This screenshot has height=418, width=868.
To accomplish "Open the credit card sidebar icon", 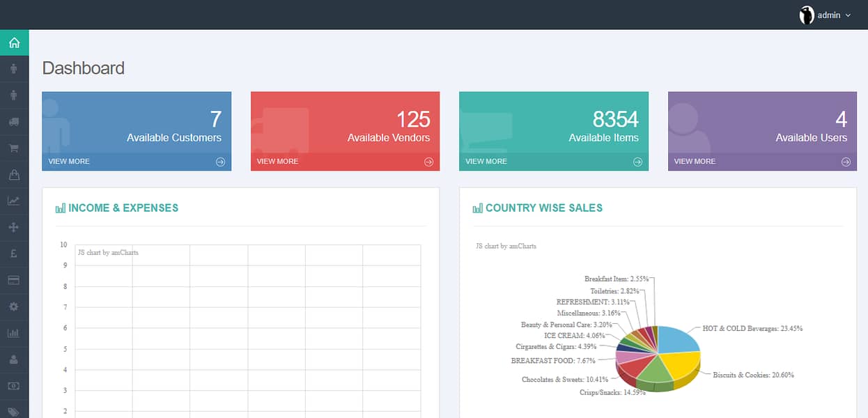I will (14, 280).
